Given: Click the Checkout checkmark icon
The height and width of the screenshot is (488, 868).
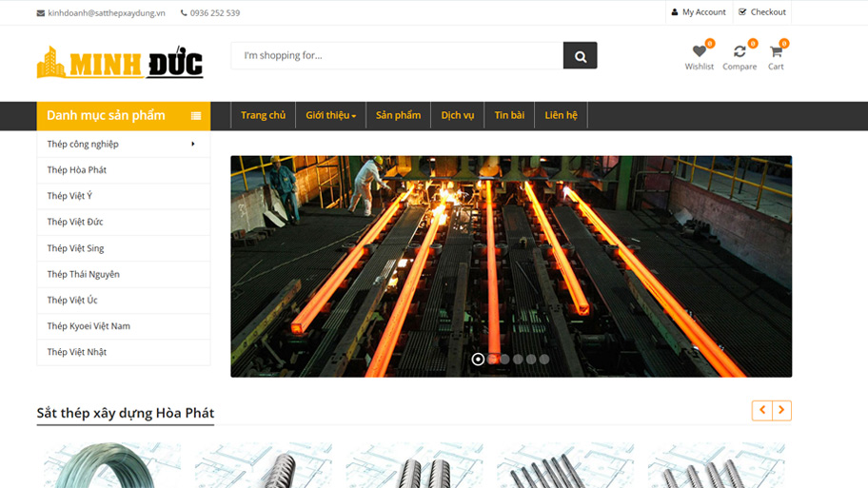Looking at the screenshot, I should click(742, 11).
